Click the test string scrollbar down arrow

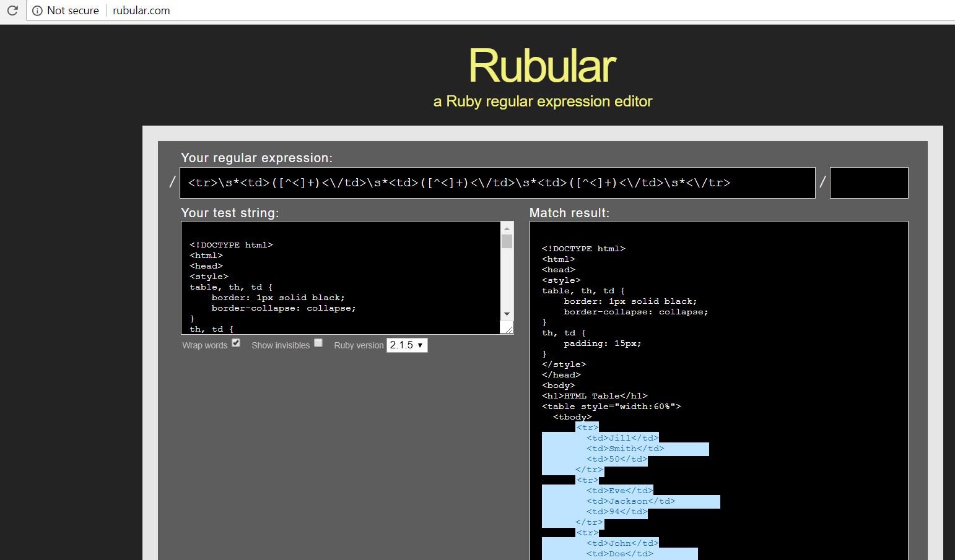click(506, 314)
